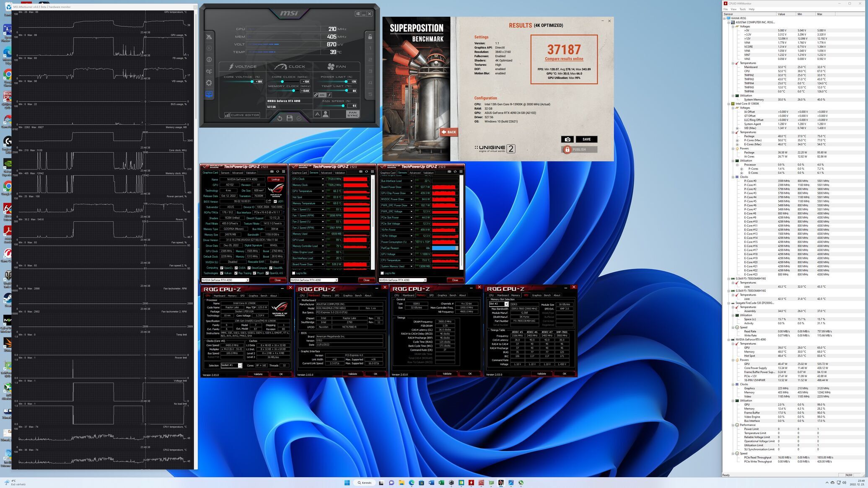Open the Sensors tab in first GPU-Z
The height and width of the screenshot is (488, 868).
tap(225, 173)
